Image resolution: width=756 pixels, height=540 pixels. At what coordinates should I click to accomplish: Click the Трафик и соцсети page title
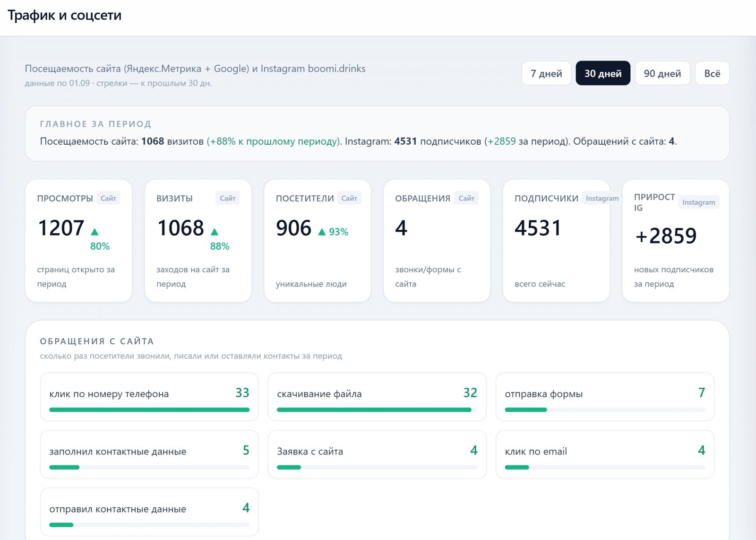[65, 16]
